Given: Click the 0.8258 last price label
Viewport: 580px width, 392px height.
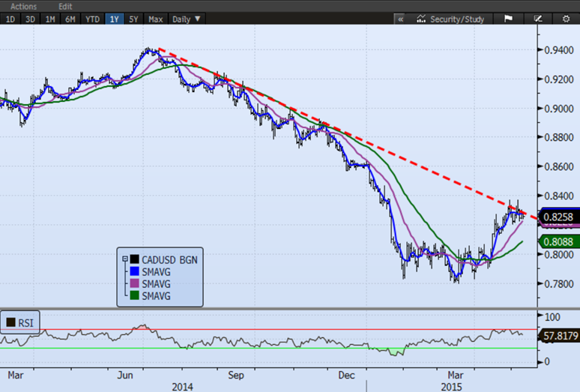Looking at the screenshot, I should pyautogui.click(x=558, y=217).
